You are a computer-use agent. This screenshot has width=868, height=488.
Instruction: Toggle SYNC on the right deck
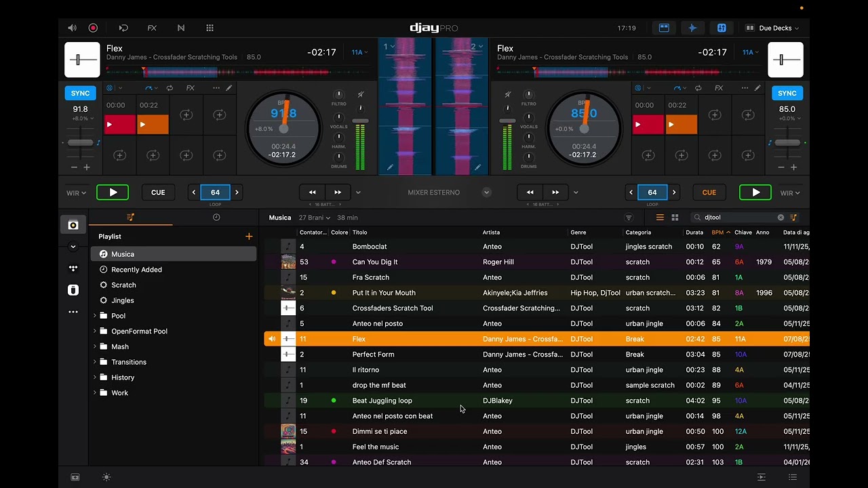787,93
